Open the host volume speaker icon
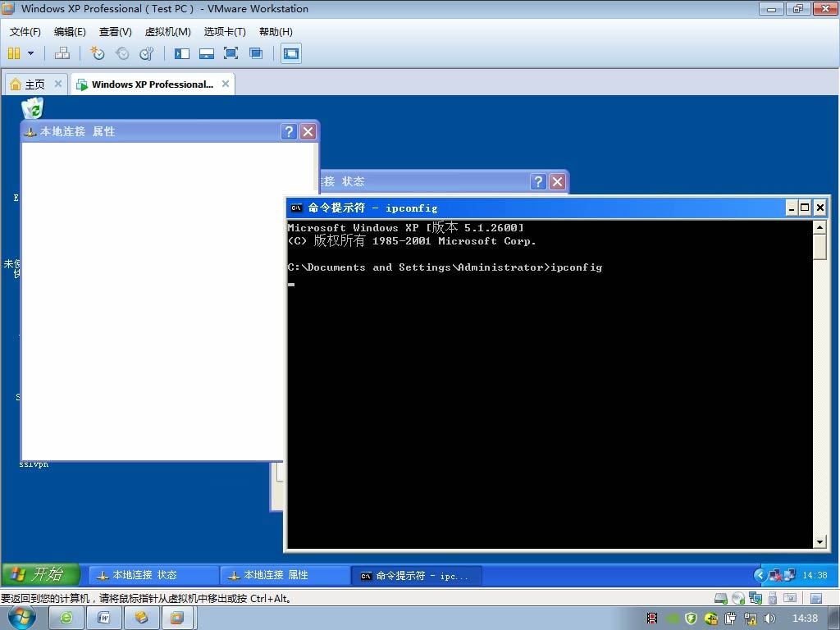Image resolution: width=840 pixels, height=630 pixels. (769, 619)
